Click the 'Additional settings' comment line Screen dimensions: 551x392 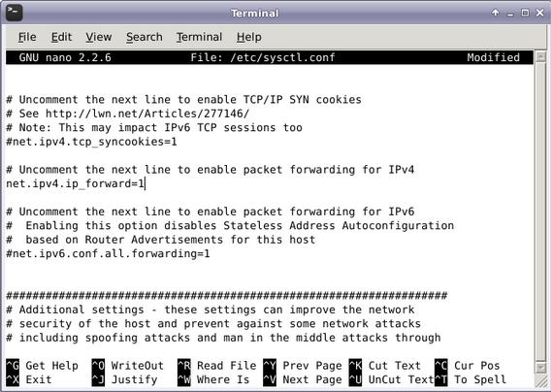point(211,310)
